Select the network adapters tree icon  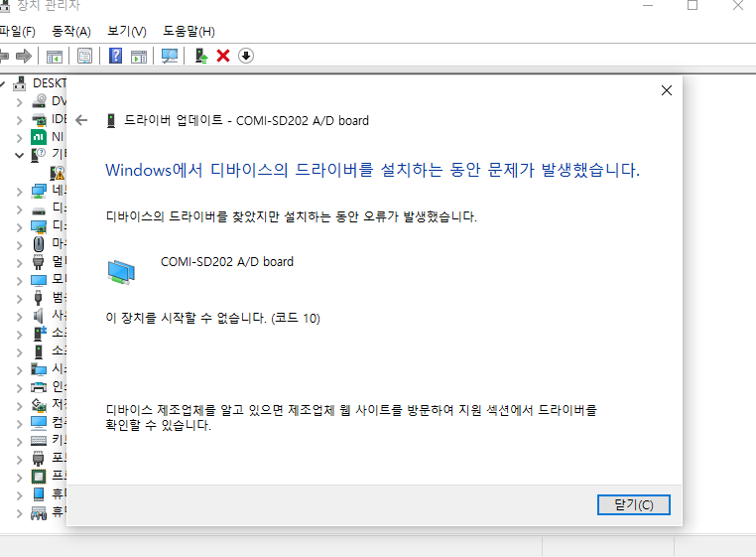pyautogui.click(x=39, y=191)
